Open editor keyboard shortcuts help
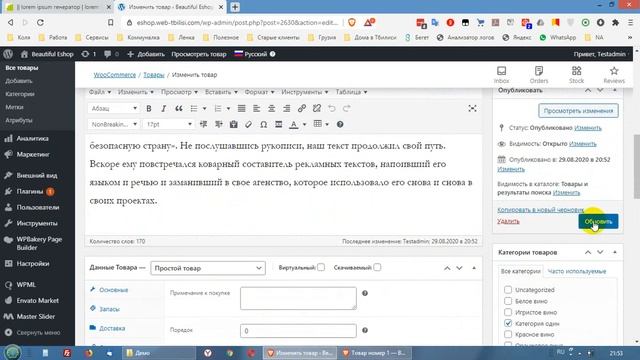Viewport: 640px width, 360px height. pyautogui.click(x=340, y=124)
